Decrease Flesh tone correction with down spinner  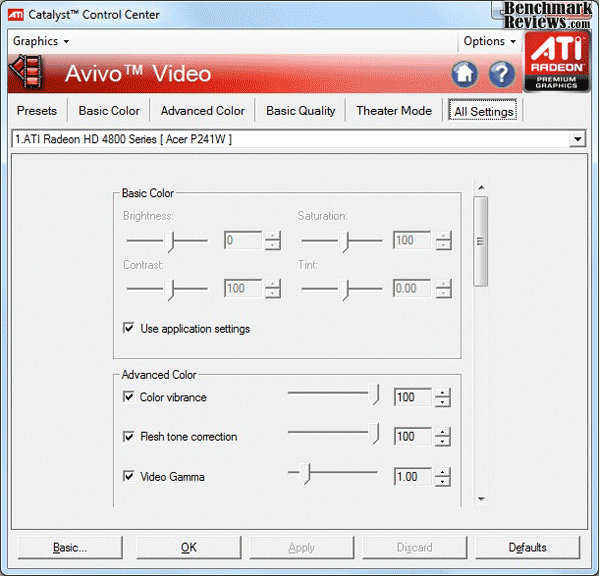pos(443,441)
